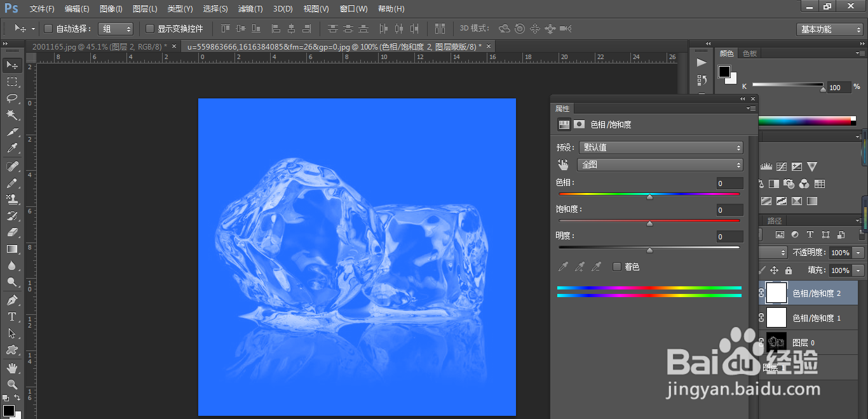Click the 明度 lightness slider handle
The height and width of the screenshot is (419, 868).
(649, 250)
